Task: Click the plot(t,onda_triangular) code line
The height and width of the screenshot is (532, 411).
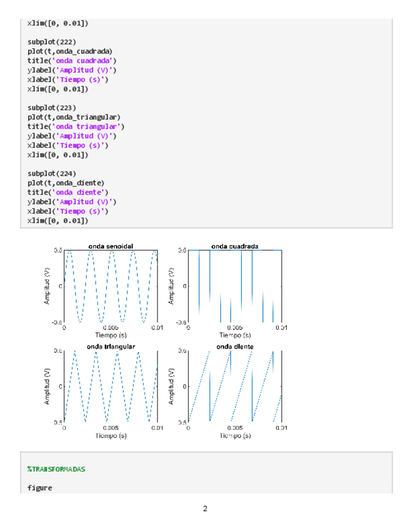Action: point(73,117)
